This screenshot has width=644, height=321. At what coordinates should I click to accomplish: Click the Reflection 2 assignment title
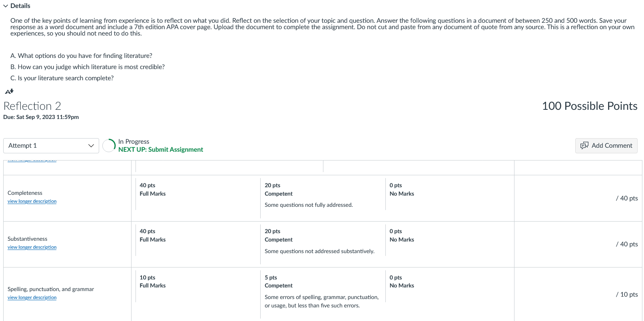(x=32, y=106)
